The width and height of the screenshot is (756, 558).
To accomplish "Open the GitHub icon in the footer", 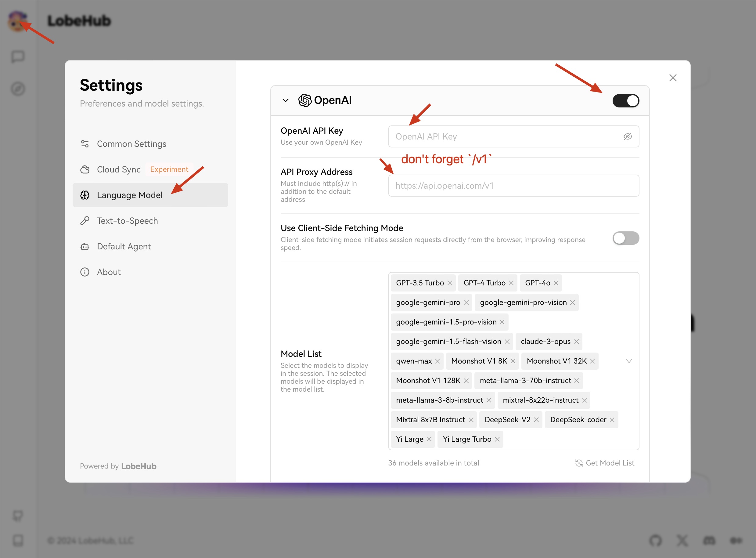I will click(x=656, y=540).
